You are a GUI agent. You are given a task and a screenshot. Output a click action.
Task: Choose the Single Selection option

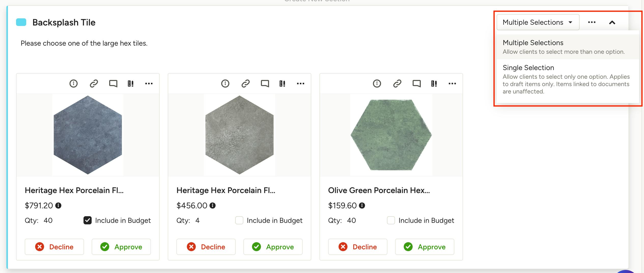click(x=568, y=79)
